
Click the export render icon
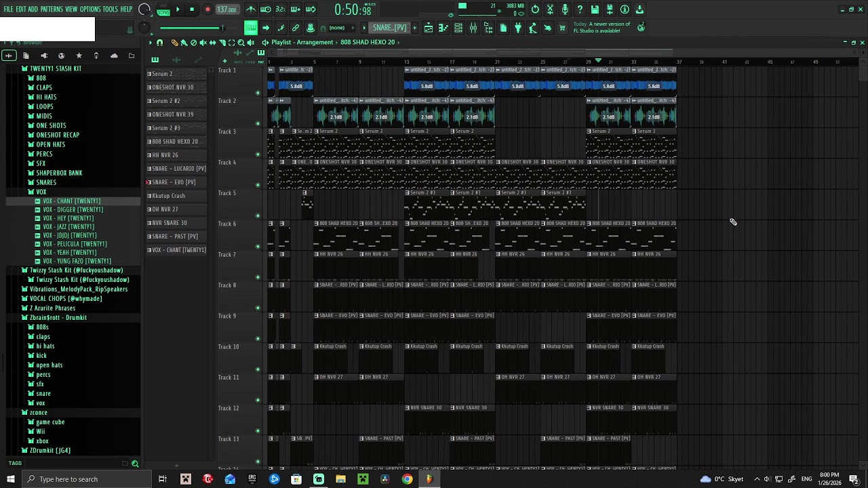610,9
